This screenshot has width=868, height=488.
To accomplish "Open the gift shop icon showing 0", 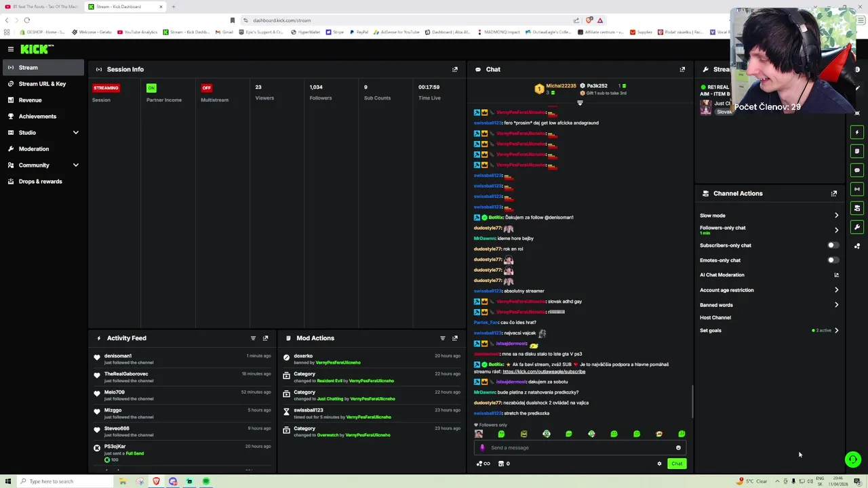I will tap(504, 464).
